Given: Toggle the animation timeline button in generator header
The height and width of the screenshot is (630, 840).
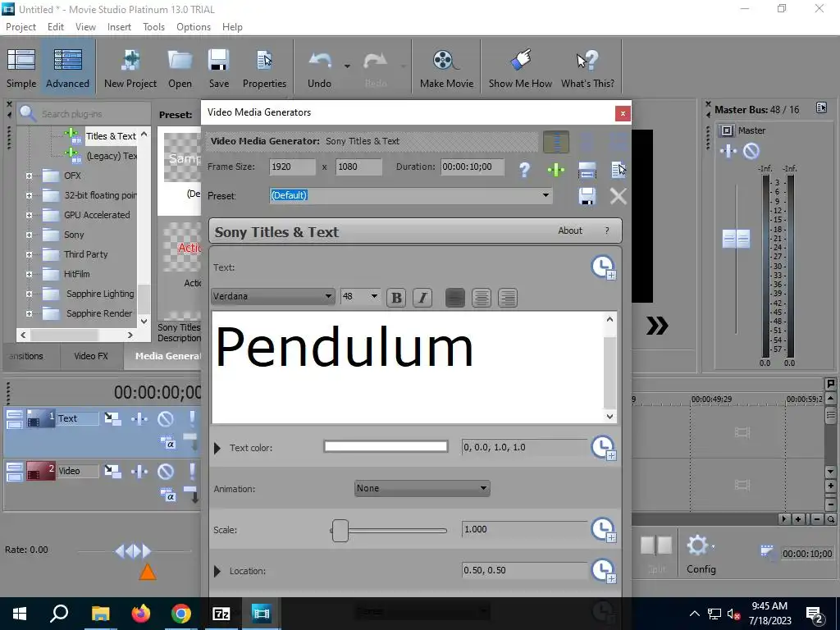Looking at the screenshot, I should [556, 142].
